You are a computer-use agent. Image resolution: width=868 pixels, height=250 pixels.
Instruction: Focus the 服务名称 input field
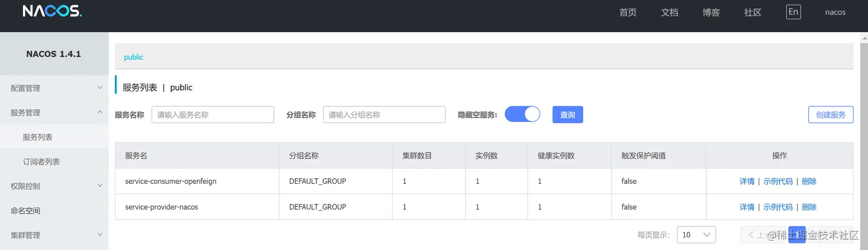[x=212, y=114]
